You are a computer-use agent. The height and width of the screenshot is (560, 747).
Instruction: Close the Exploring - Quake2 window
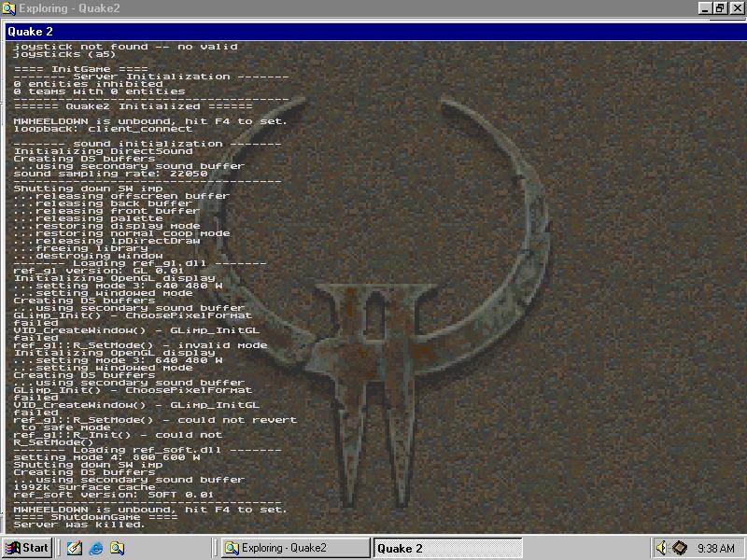click(x=736, y=7)
